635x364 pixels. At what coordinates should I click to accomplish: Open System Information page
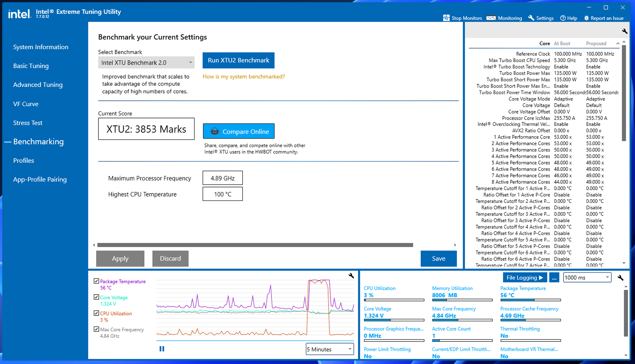[x=40, y=47]
